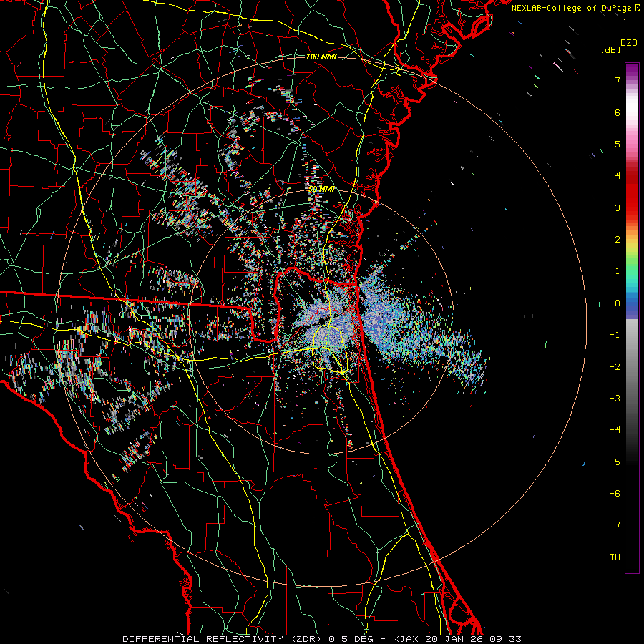Click the 0.5 DEG elevation text
This screenshot has width=644, height=644.
[x=351, y=639]
